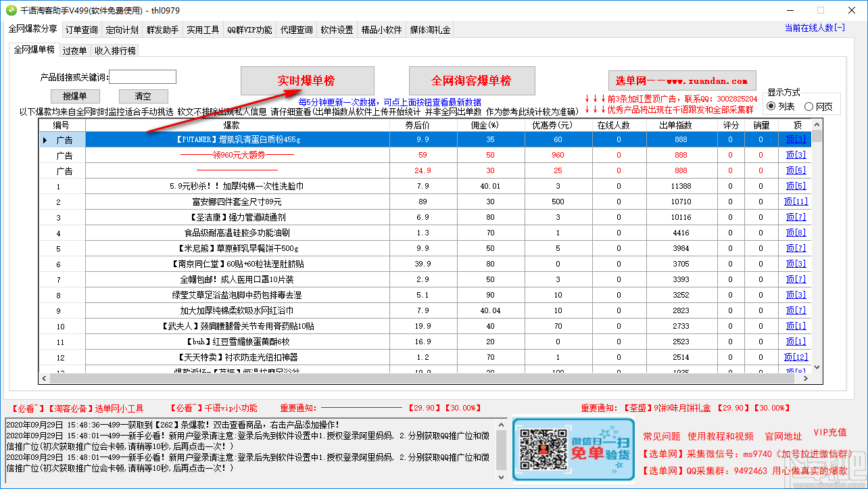Select the 富安娜四件套全尺寸89元 row
The width and height of the screenshot is (868, 489).
[x=425, y=202]
